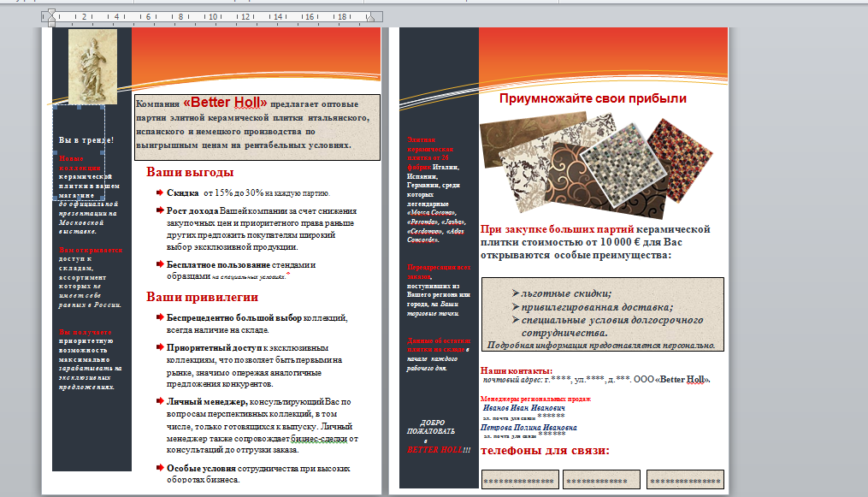Click the italic label "почтовый адрес:"
The height and width of the screenshot is (497, 868).
tap(512, 380)
